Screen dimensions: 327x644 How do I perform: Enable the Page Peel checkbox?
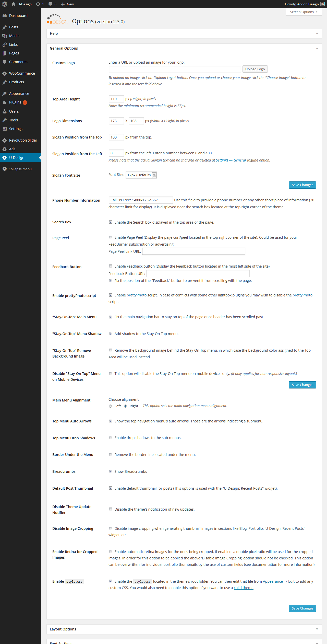pos(110,237)
